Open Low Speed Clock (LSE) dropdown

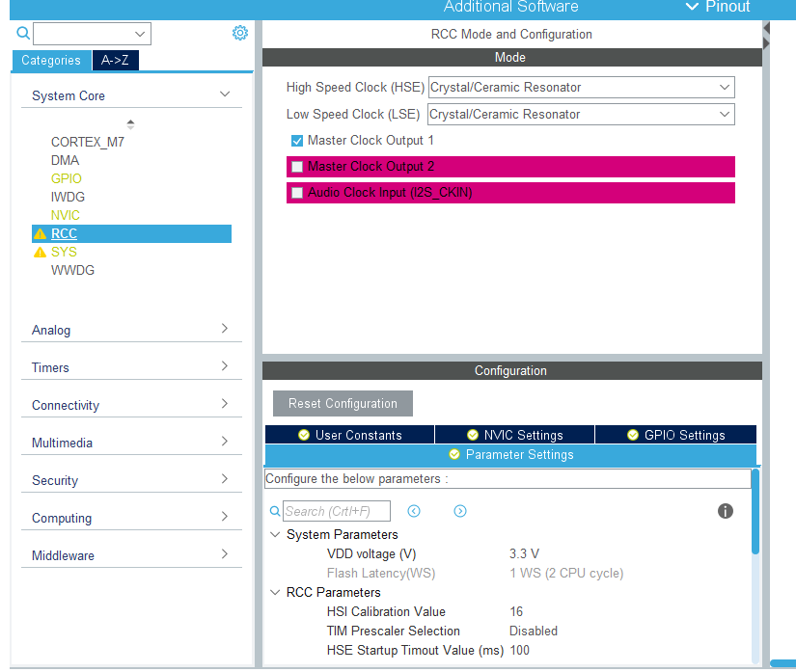coord(581,115)
